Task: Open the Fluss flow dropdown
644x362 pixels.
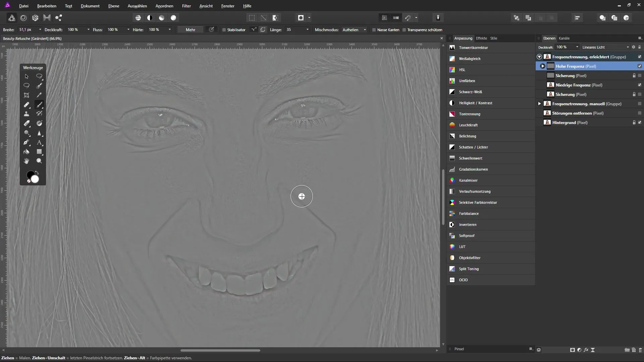Action: click(128, 29)
